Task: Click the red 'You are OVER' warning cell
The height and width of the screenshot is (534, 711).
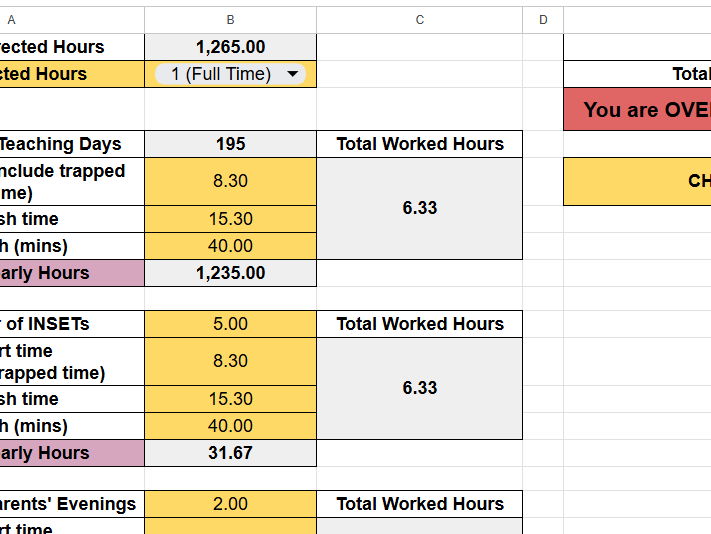Action: (x=637, y=109)
